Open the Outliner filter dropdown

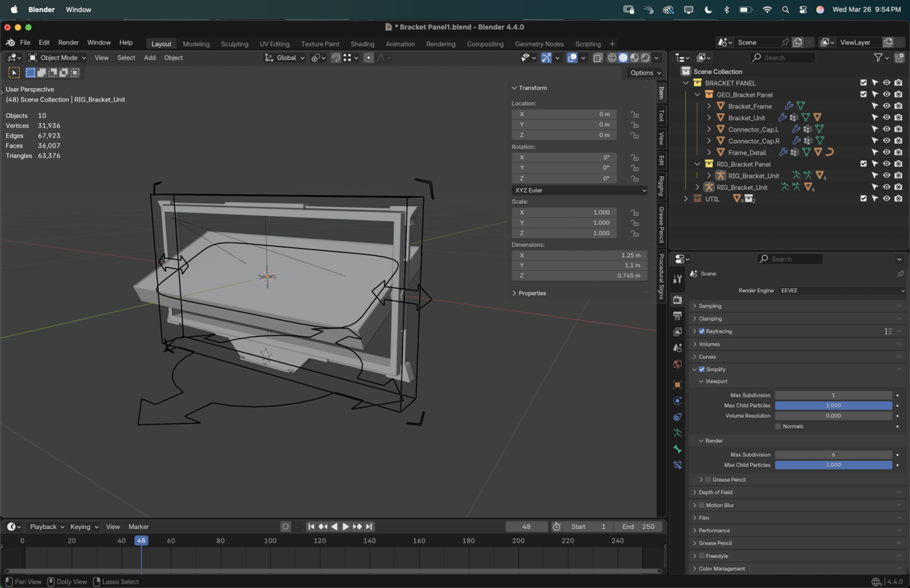(x=881, y=58)
